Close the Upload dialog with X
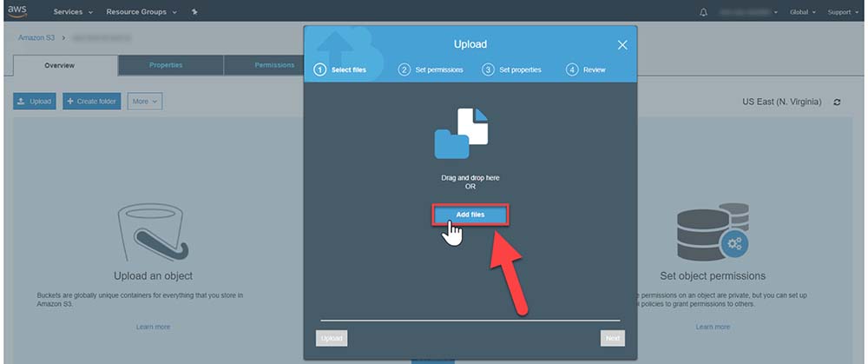Image resolution: width=868 pixels, height=364 pixels. 622,45
